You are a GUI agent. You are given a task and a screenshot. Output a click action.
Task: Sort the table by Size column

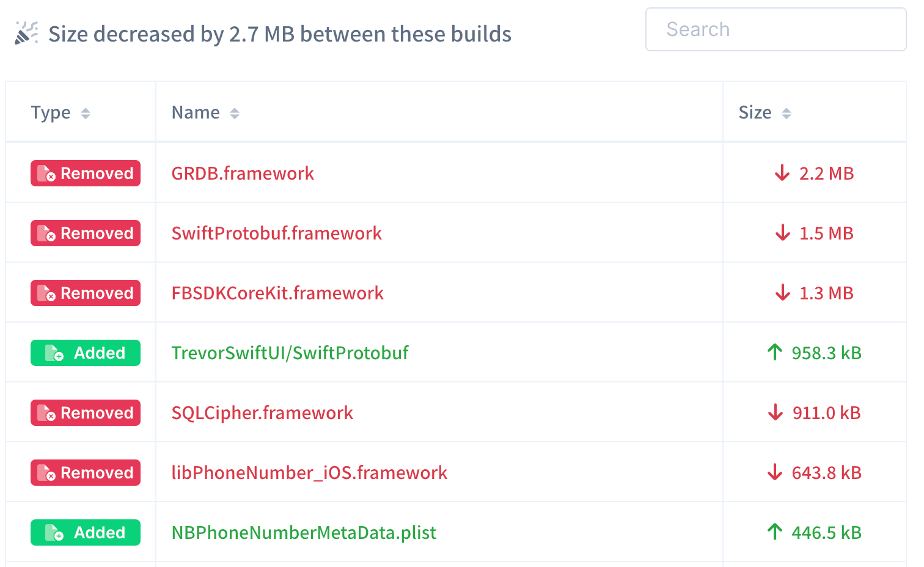[x=787, y=112]
